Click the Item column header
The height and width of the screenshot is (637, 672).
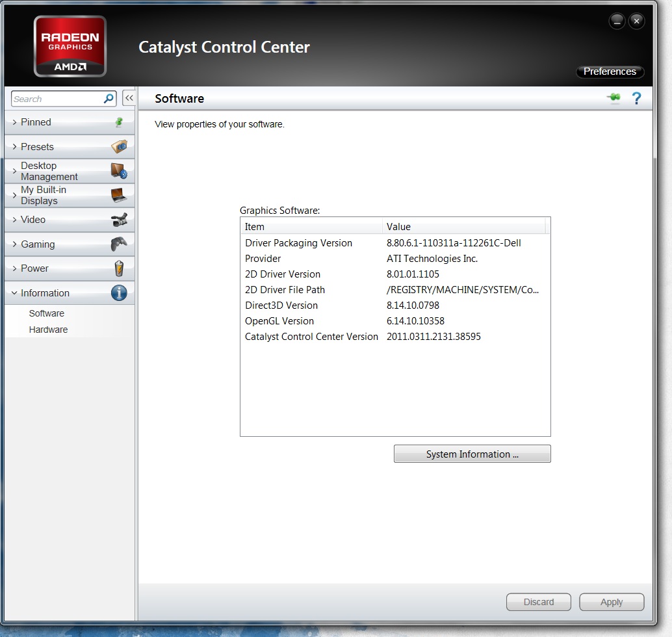coord(311,226)
